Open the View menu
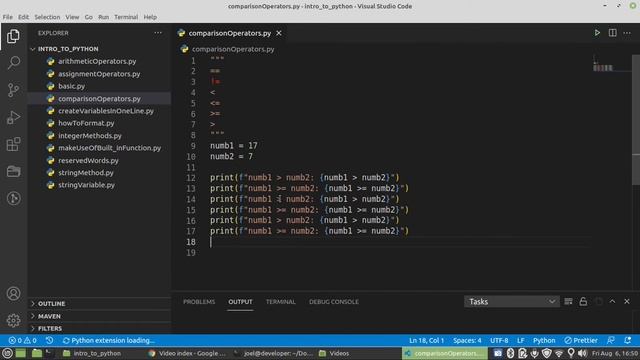The image size is (640, 360). coord(72,17)
